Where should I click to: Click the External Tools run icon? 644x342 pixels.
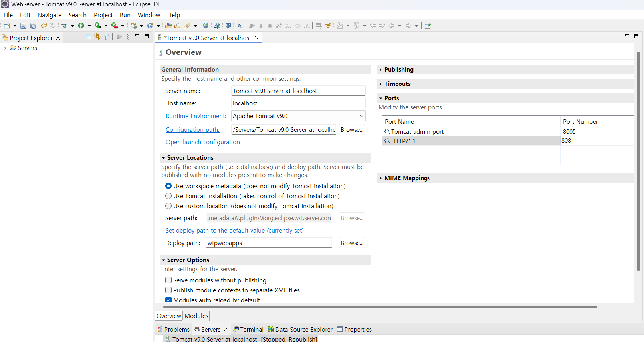point(114,26)
